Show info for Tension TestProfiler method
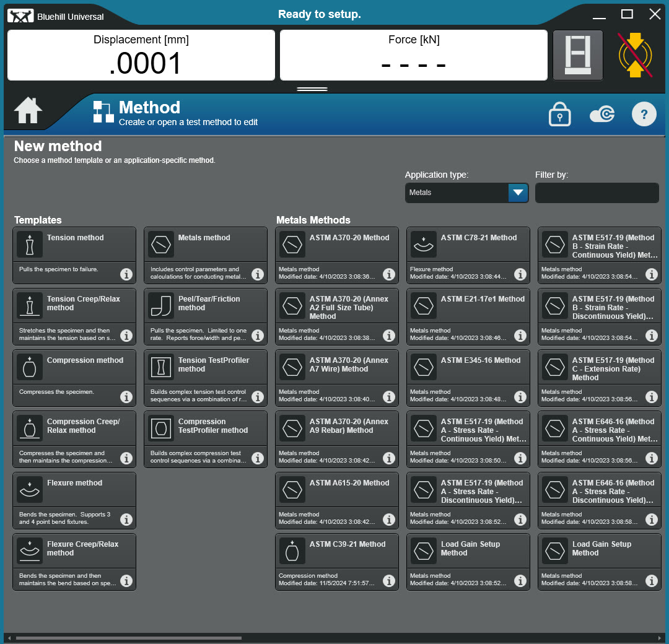Screen dimensions: 669x644 [258, 397]
